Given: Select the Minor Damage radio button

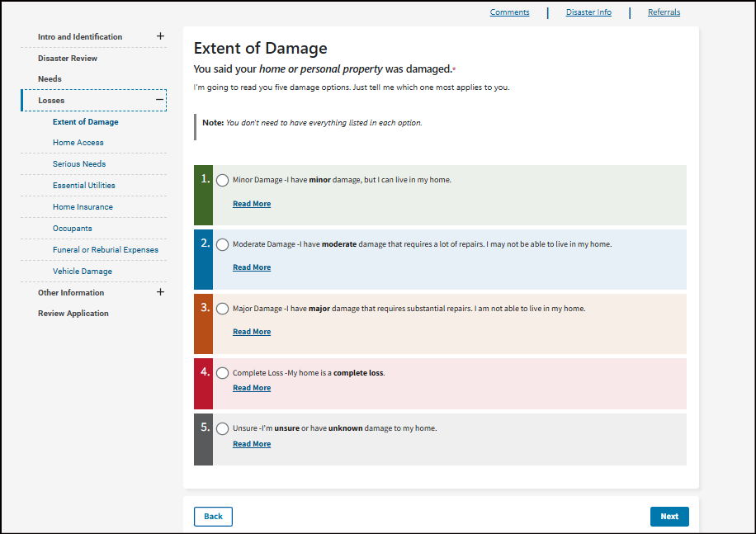Looking at the screenshot, I should point(223,180).
